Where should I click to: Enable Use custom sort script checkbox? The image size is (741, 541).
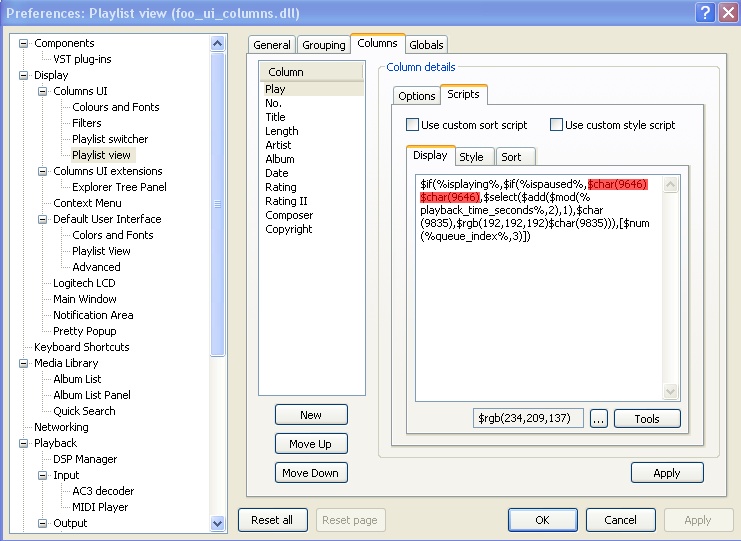tap(412, 125)
